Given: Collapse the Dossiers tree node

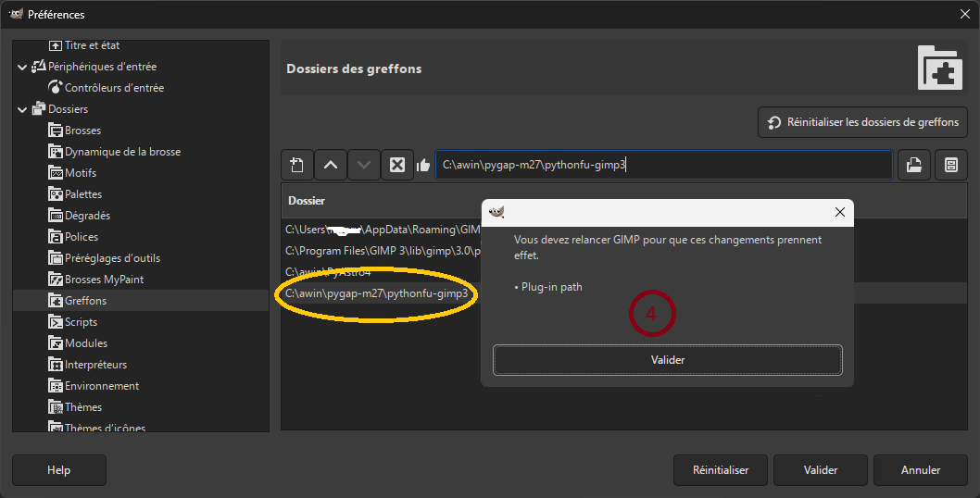Looking at the screenshot, I should coord(22,109).
